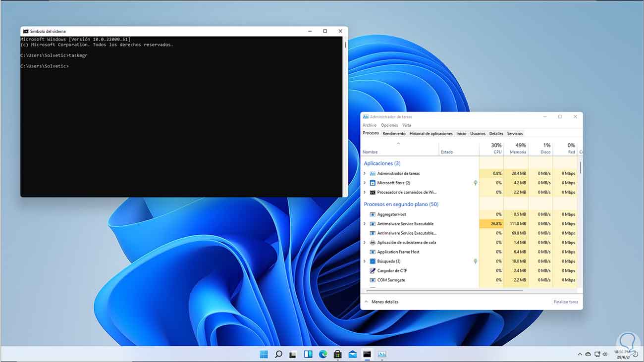The image size is (644, 362).
Task: Click the volume speaker icon in the system tray
Action: pyautogui.click(x=605, y=354)
